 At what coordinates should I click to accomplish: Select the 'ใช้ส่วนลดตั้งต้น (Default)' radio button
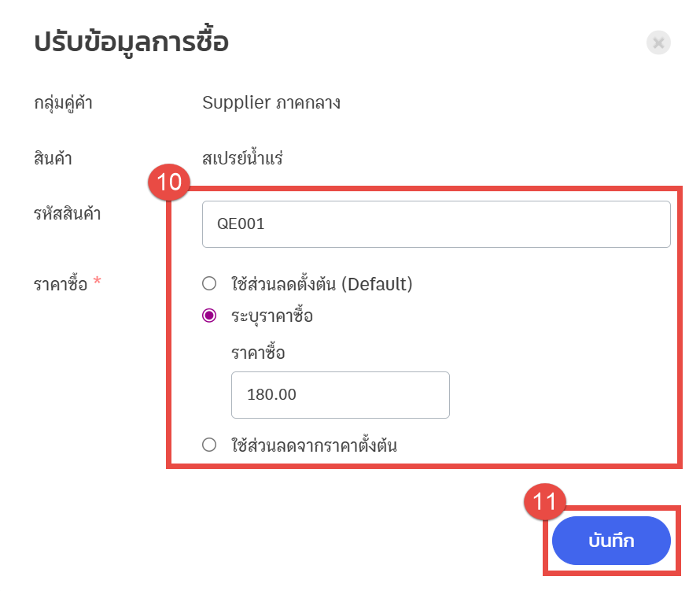click(209, 284)
